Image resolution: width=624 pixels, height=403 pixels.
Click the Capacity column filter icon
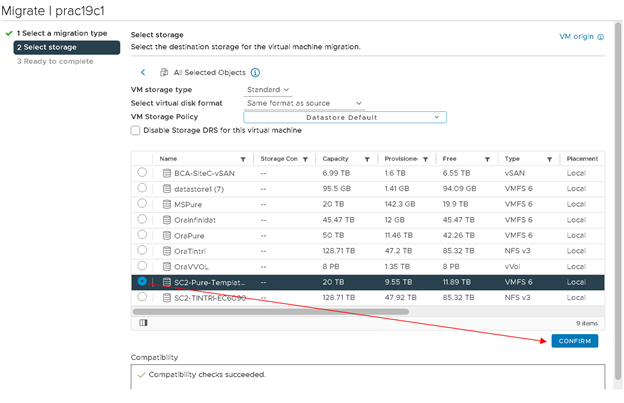pyautogui.click(x=367, y=159)
